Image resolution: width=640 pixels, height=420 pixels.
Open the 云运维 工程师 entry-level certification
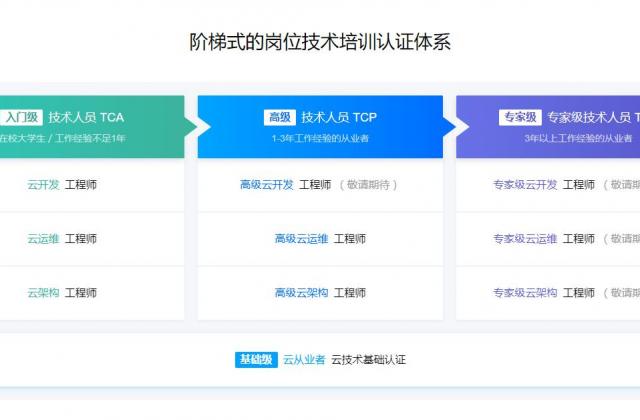click(62, 238)
